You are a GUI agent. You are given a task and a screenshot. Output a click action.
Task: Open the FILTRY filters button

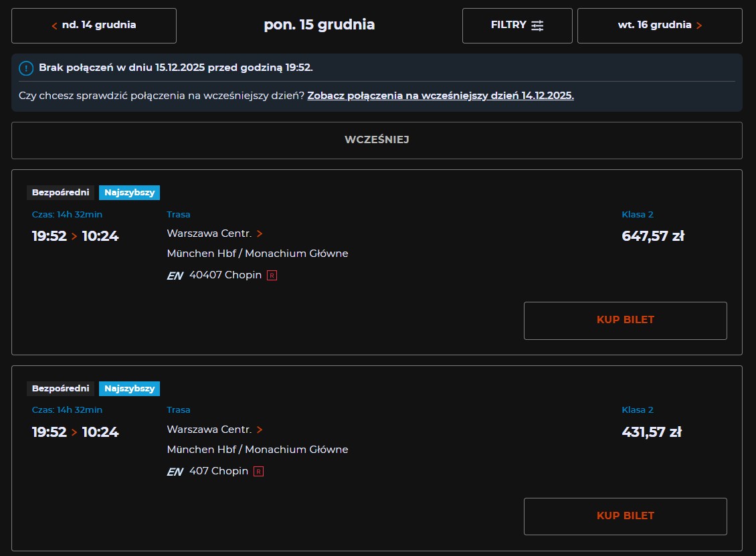[x=517, y=25]
